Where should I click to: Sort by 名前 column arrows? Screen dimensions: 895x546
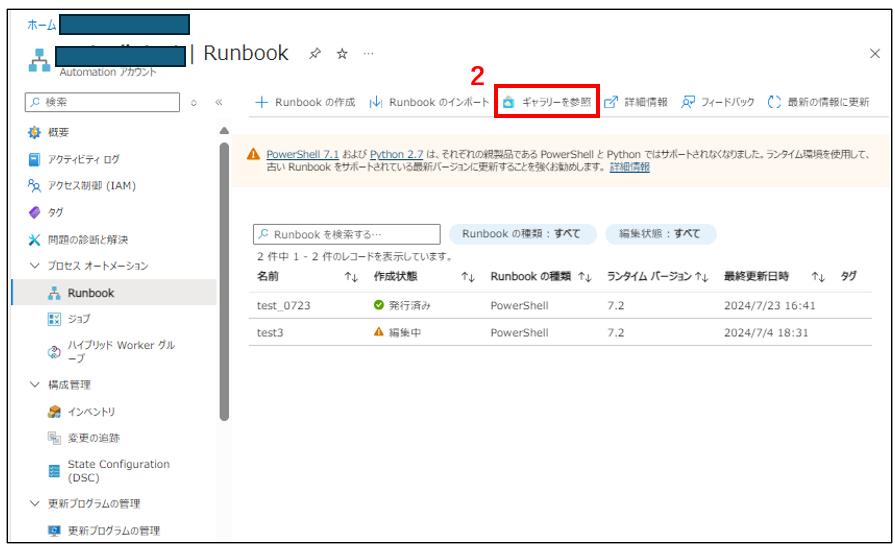(x=351, y=277)
